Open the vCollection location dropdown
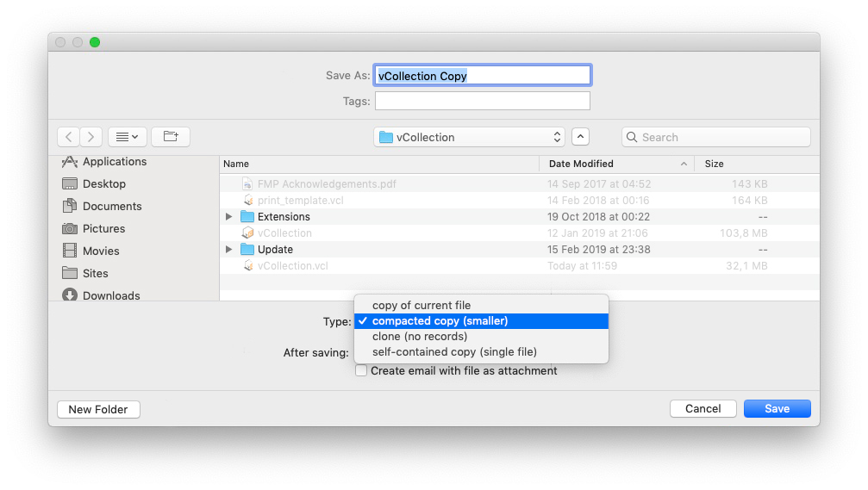868x490 pixels. click(470, 137)
